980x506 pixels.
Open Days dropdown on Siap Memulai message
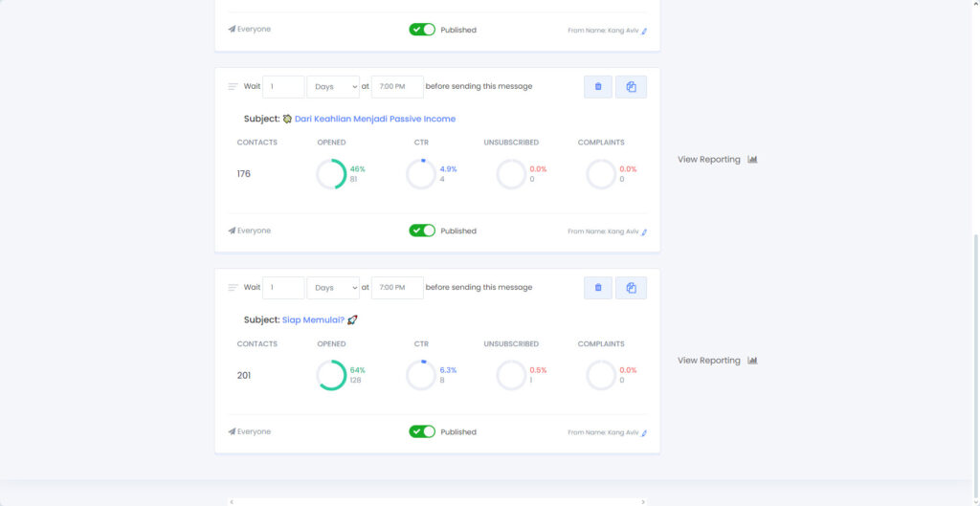pyautogui.click(x=333, y=288)
